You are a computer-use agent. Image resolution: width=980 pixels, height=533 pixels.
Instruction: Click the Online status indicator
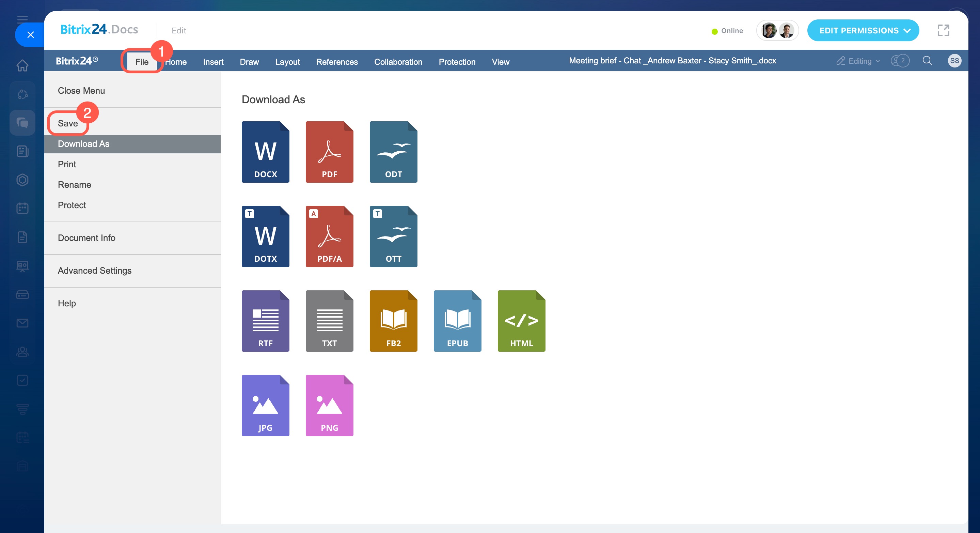pyautogui.click(x=727, y=30)
